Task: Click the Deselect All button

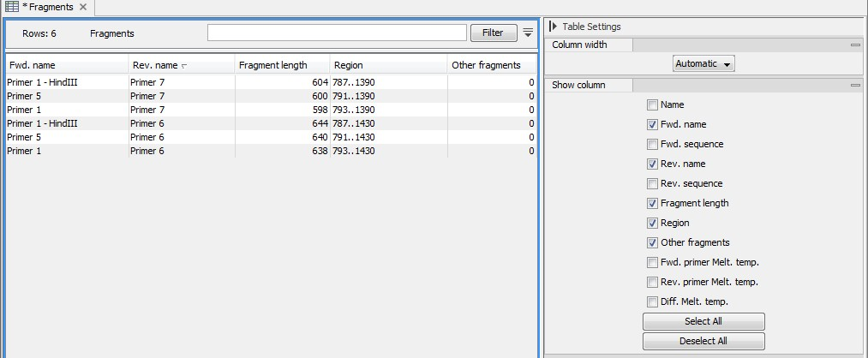Action: click(x=703, y=341)
